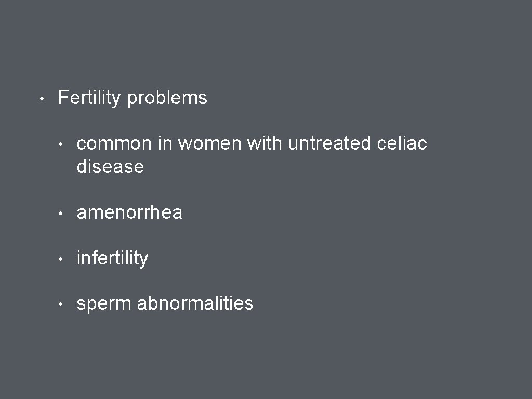Select the bullet before 'amenorrhea'
This screenshot has width=532, height=399.
pos(60,214)
